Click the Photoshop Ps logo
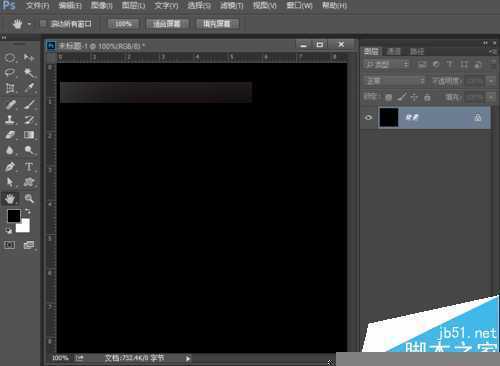 pos(9,5)
